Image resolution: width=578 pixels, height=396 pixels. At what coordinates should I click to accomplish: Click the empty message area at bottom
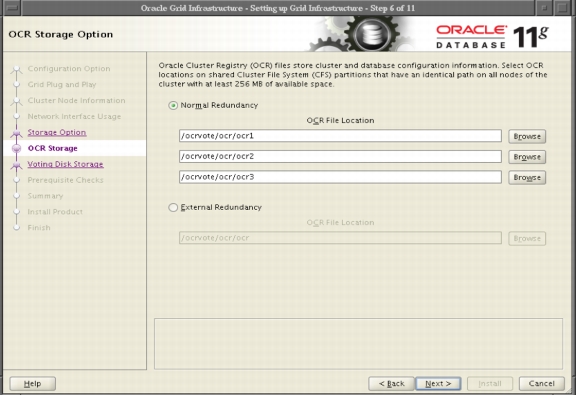(x=358, y=344)
